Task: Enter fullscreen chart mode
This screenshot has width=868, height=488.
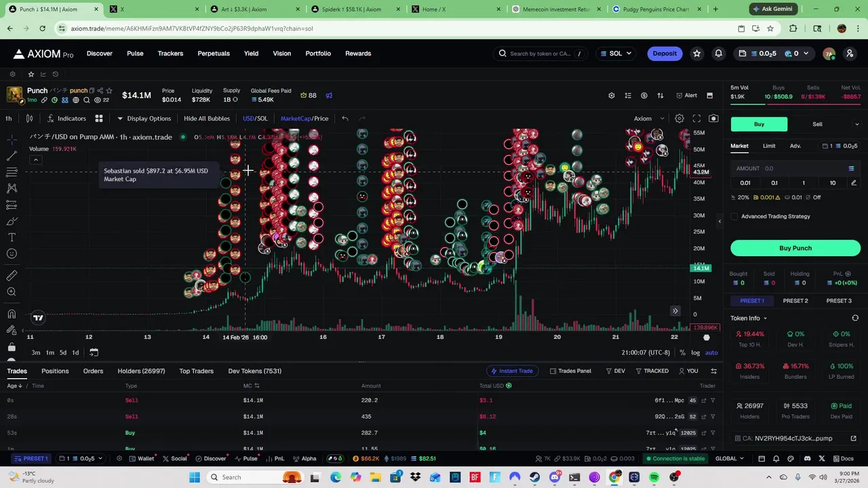Action: coord(696,119)
